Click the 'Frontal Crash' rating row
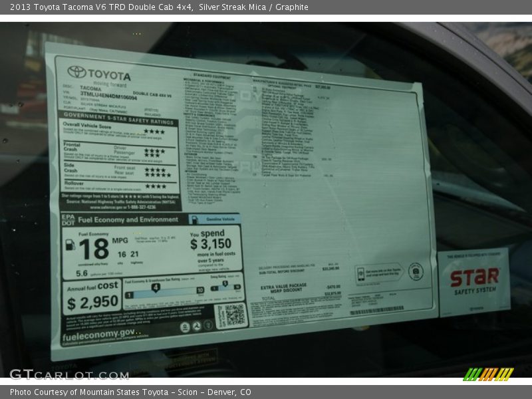Screen dimensions: 532x399 click(x=118, y=153)
